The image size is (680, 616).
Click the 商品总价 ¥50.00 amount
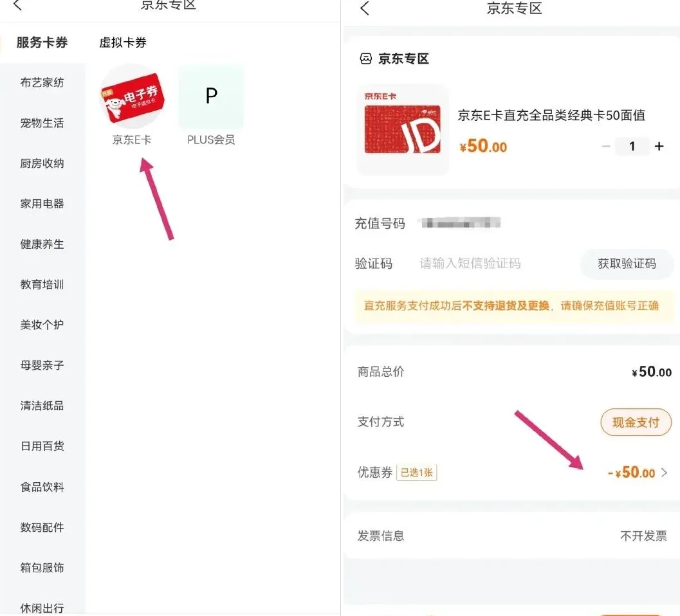pos(652,372)
